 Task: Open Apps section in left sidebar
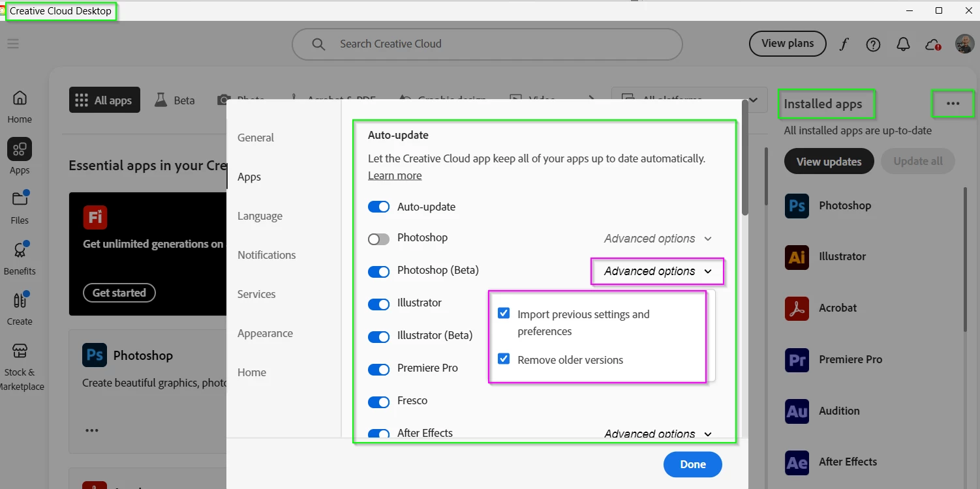(20, 156)
